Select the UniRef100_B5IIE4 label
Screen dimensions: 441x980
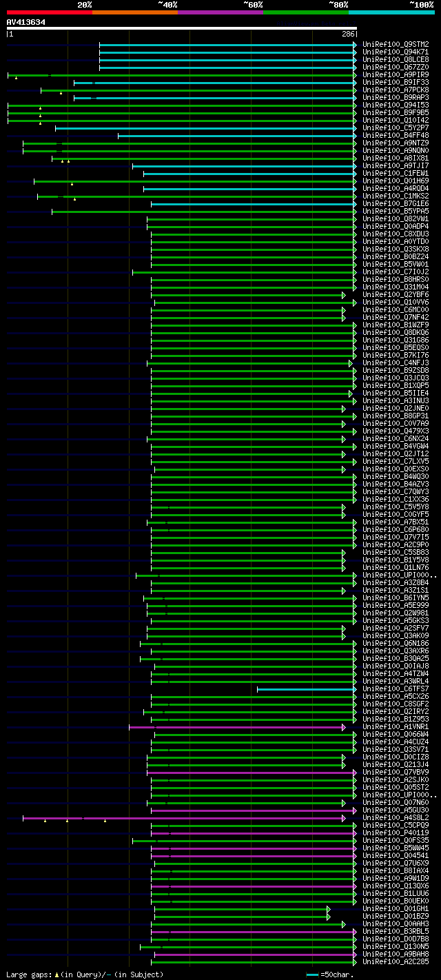point(396,394)
